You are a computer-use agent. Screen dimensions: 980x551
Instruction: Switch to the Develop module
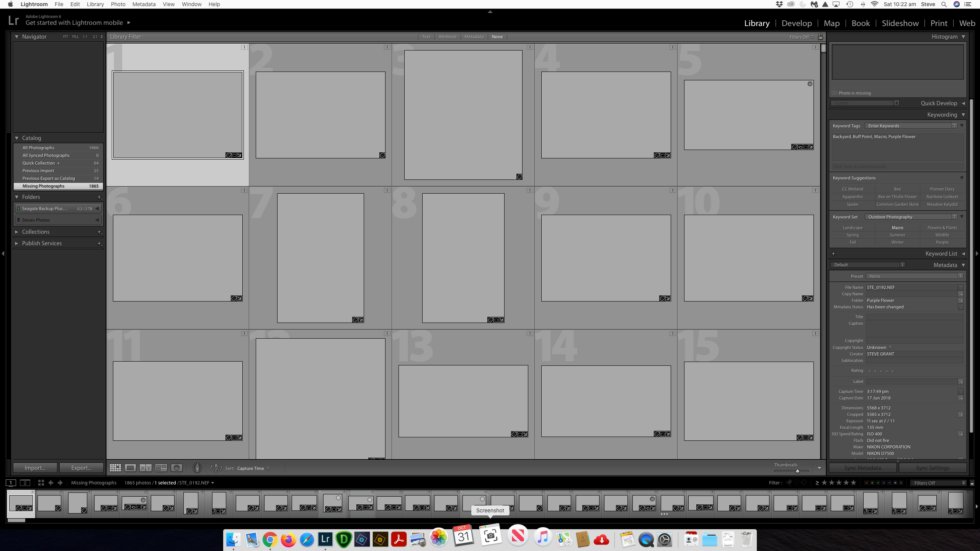click(796, 23)
